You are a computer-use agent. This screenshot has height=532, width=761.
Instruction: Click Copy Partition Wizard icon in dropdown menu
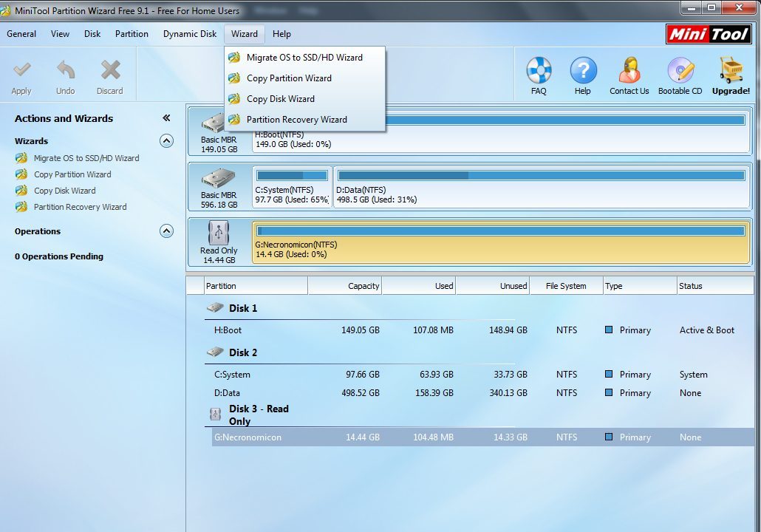point(234,78)
